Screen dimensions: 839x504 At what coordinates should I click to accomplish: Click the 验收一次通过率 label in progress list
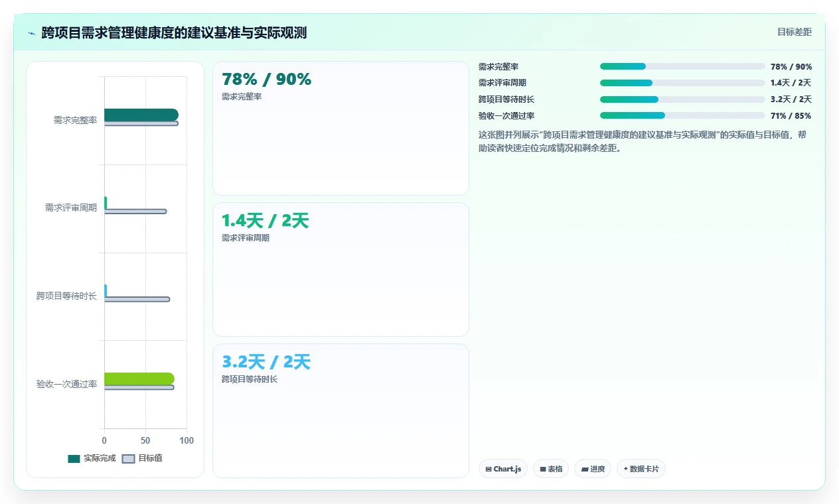[506, 115]
